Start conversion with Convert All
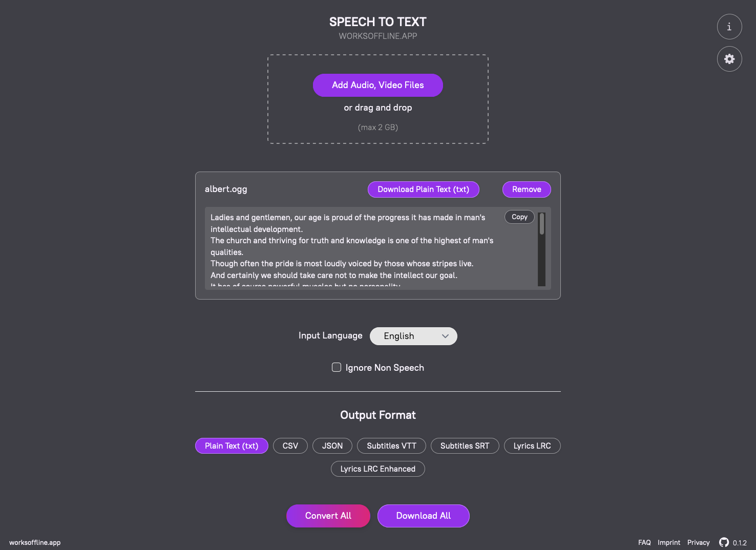The image size is (756, 550). coord(328,516)
